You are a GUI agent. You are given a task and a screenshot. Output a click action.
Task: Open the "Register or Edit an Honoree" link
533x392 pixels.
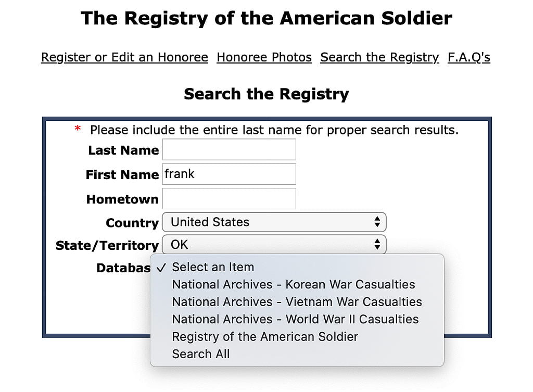pos(124,57)
